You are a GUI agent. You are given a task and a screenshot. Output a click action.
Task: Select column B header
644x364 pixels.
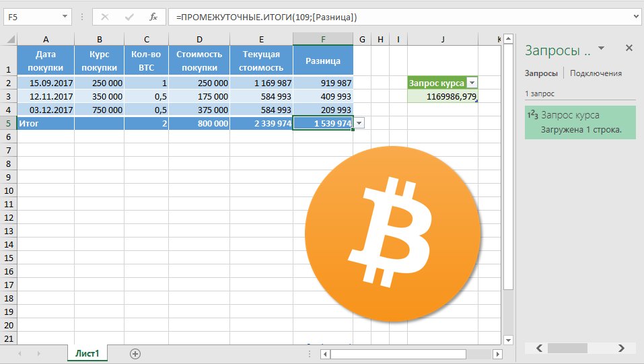click(x=100, y=40)
